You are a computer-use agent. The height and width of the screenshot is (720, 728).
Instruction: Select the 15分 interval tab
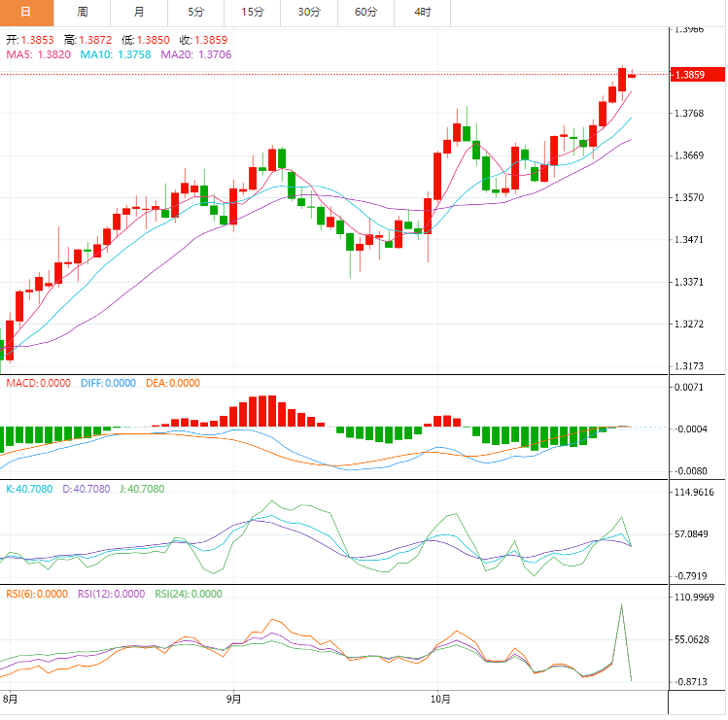click(252, 12)
